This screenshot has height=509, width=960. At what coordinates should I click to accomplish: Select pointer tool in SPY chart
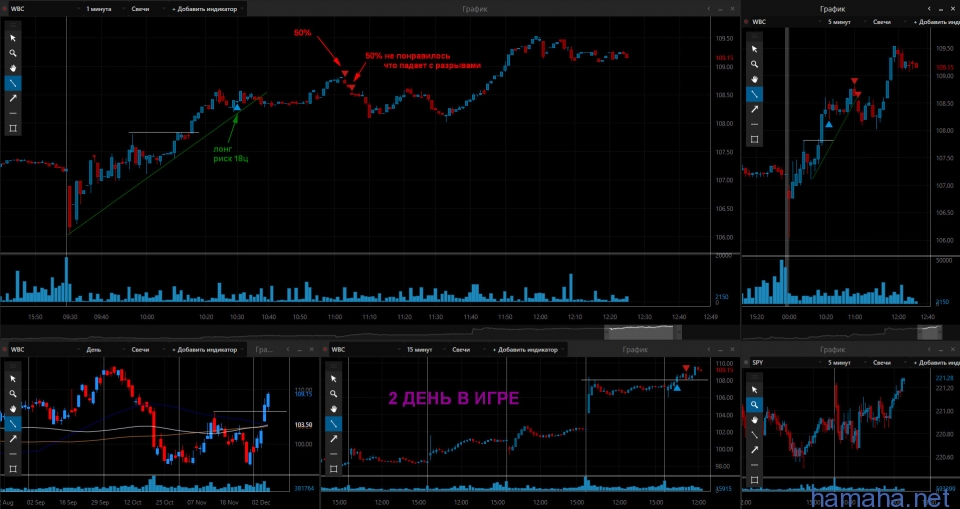tap(754, 390)
